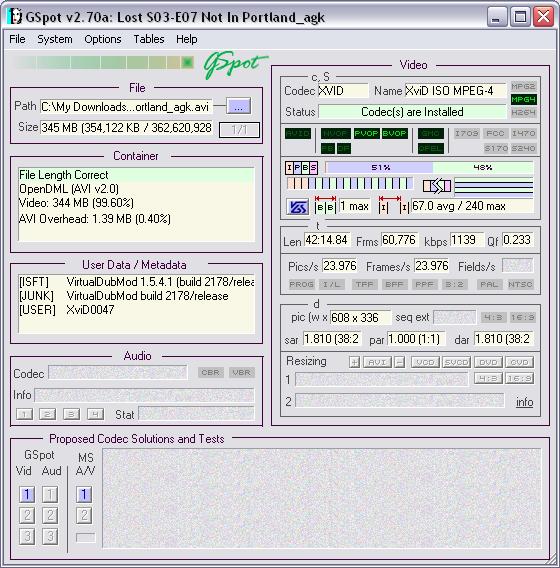560x568 pixels.
Task: Click the 1/1 file counter button
Action: coord(239,130)
